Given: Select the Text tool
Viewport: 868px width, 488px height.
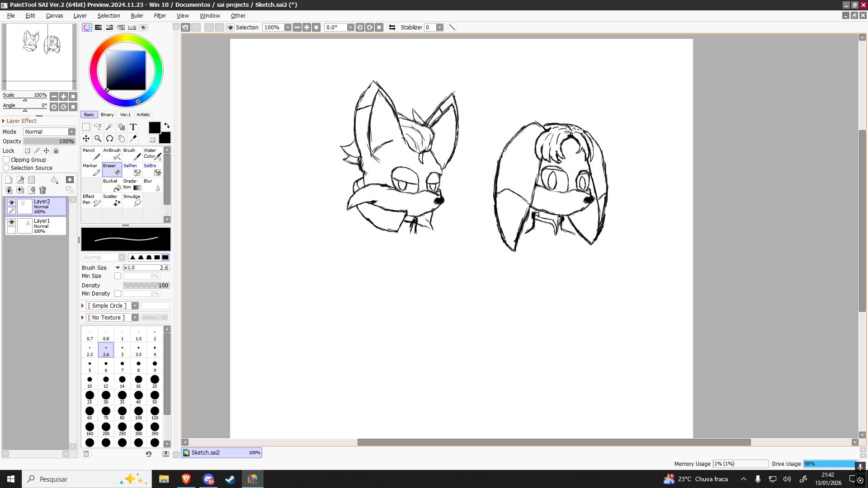Looking at the screenshot, I should coord(133,127).
